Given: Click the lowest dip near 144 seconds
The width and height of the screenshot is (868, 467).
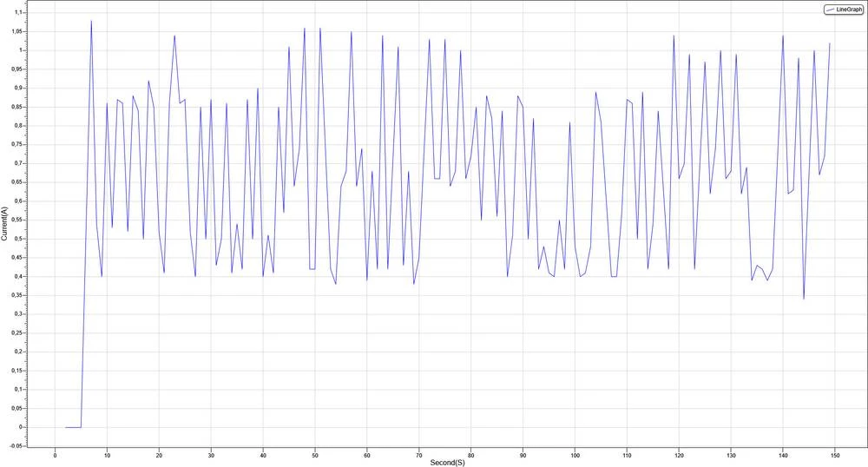Looking at the screenshot, I should click(804, 299).
